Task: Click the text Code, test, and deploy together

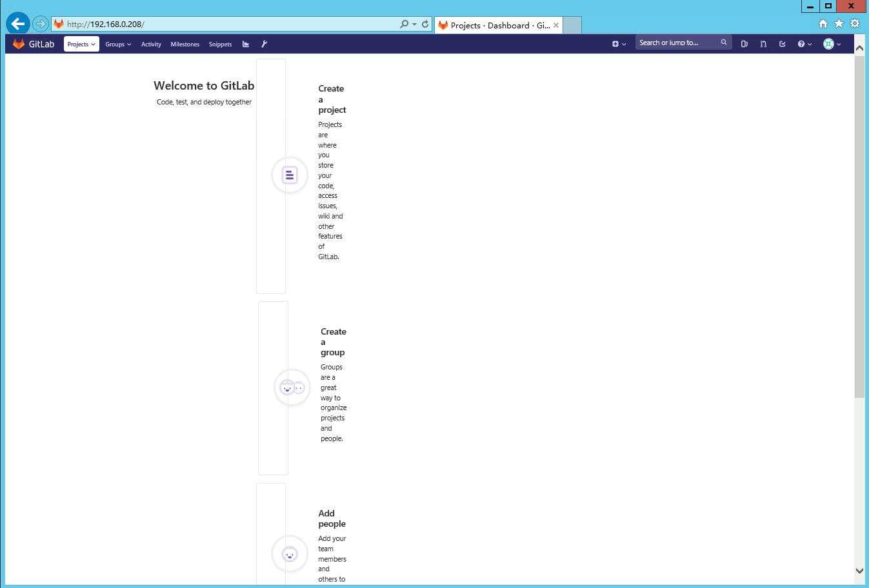Action: [204, 102]
